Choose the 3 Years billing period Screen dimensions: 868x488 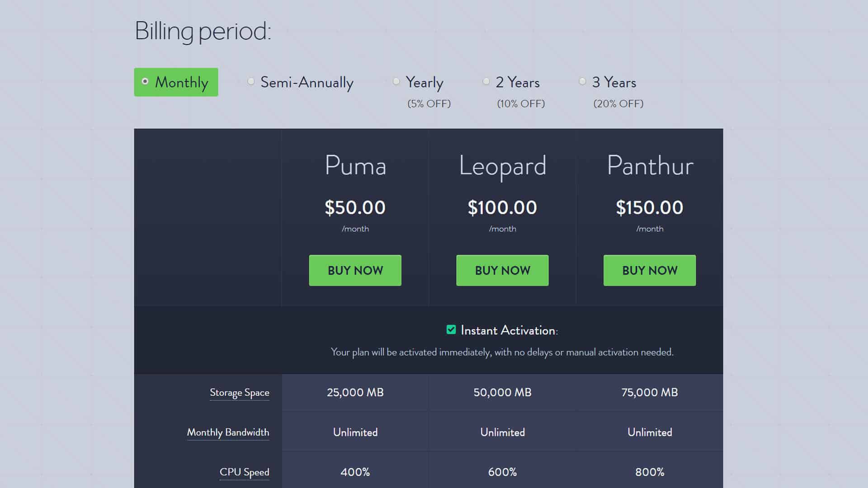(583, 81)
